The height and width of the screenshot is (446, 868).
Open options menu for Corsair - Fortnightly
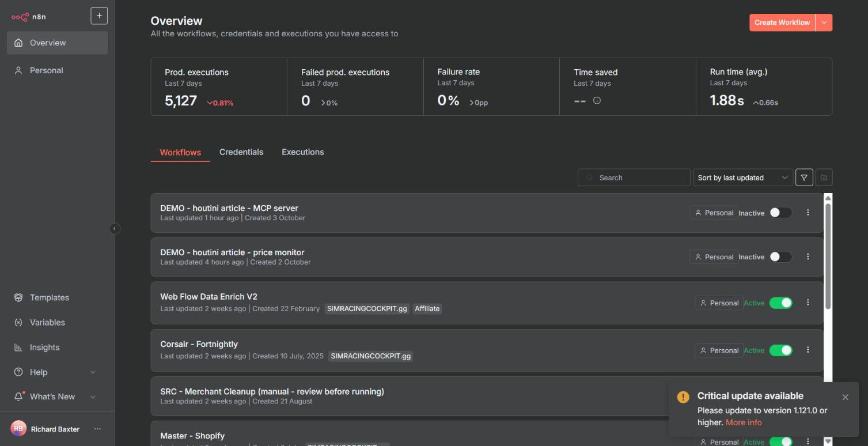coord(808,350)
